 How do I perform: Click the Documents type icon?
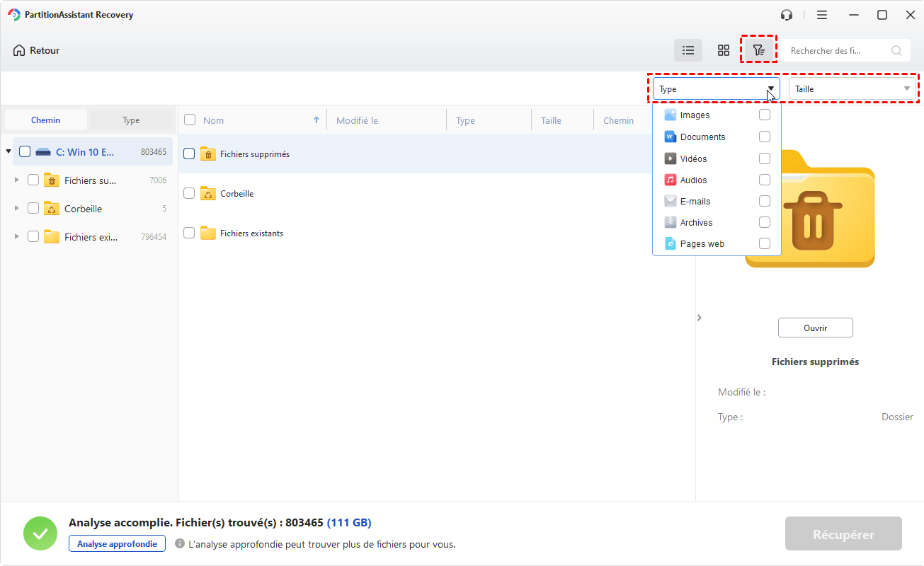point(671,137)
